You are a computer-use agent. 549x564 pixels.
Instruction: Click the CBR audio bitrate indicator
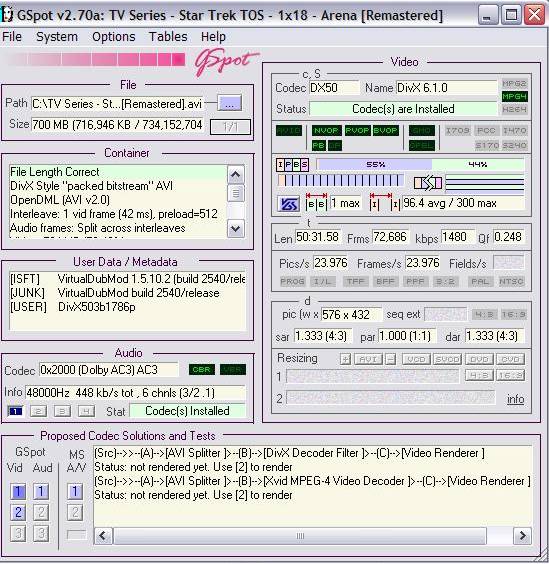[201, 369]
